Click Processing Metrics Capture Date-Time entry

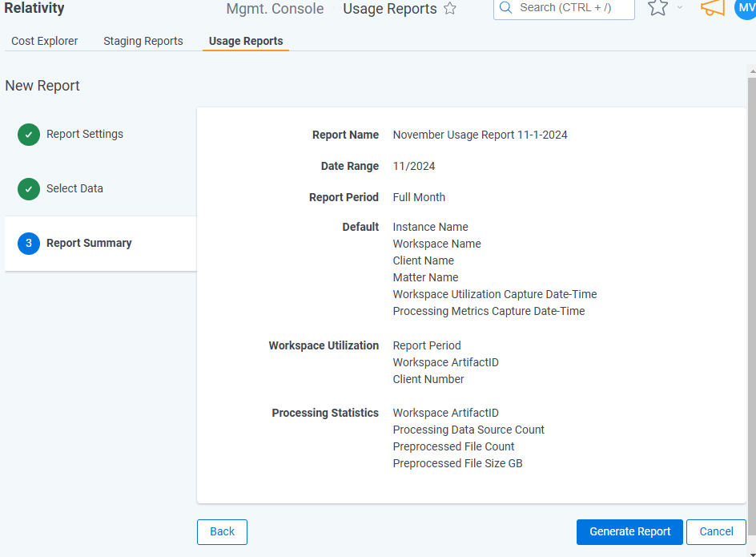pos(489,311)
